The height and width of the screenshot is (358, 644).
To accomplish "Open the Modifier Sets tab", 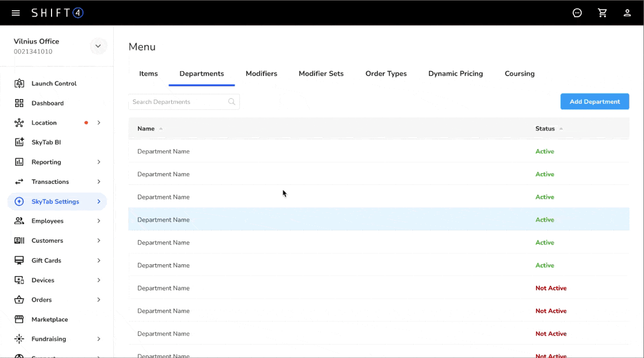I will click(321, 74).
